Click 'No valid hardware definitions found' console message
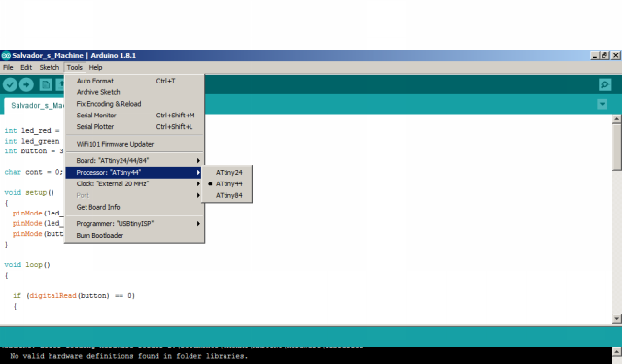This screenshot has width=622, height=364. click(x=128, y=356)
